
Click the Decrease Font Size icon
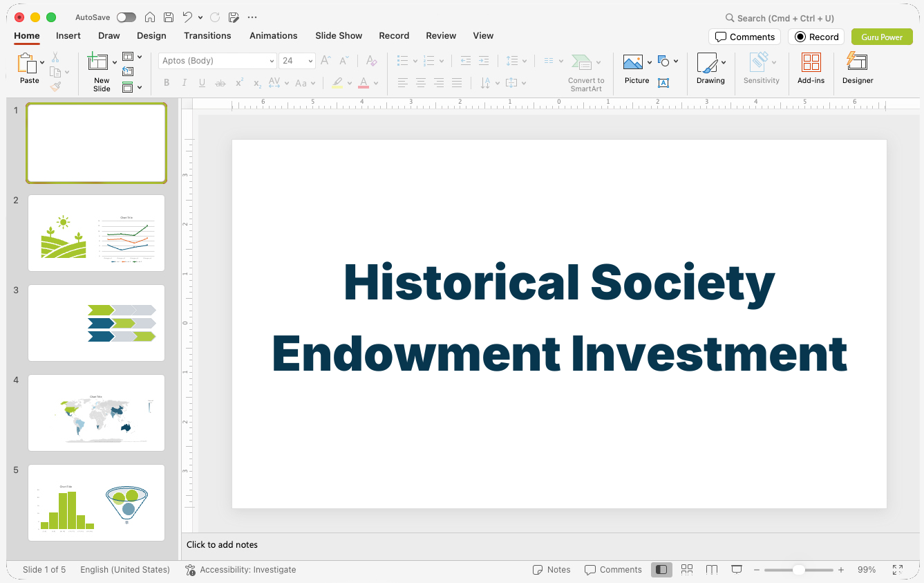(x=344, y=61)
